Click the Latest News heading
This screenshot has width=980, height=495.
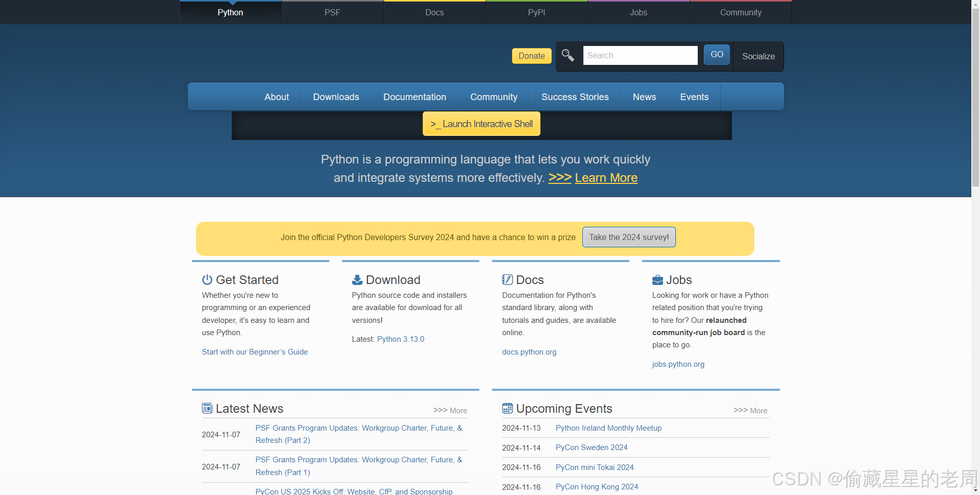250,408
